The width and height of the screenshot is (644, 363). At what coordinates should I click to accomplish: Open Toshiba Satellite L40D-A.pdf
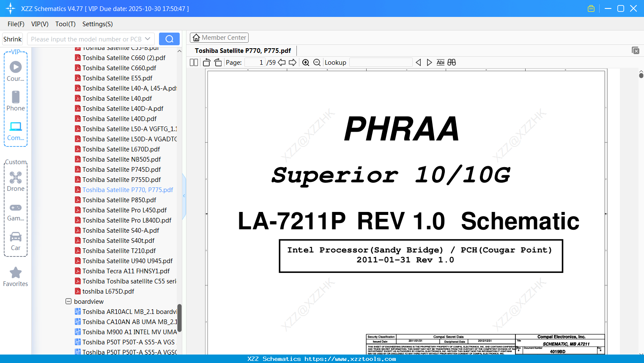(x=123, y=108)
